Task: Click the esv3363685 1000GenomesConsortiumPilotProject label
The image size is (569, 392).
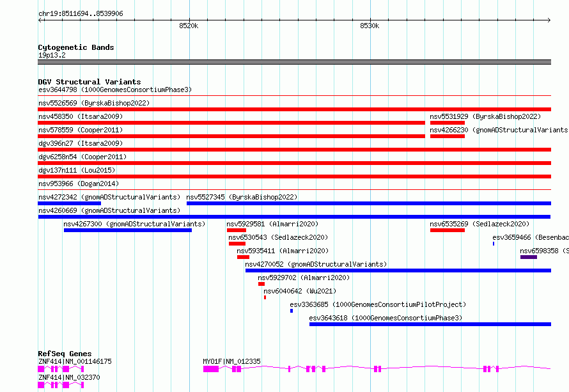Action: coord(378,304)
